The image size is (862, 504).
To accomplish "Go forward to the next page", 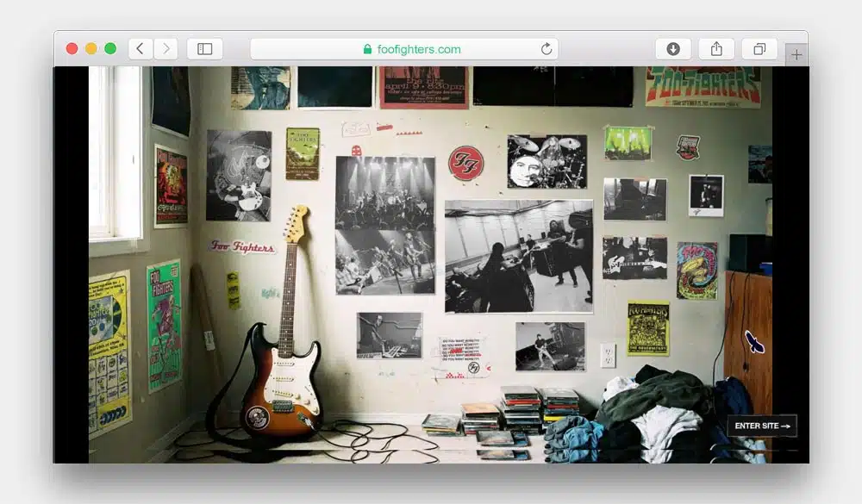I will tap(166, 49).
